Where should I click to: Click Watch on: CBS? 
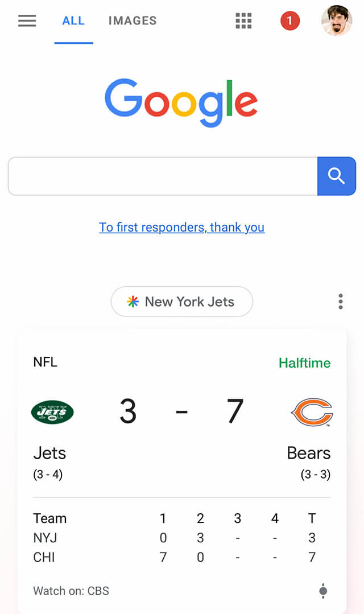(71, 591)
